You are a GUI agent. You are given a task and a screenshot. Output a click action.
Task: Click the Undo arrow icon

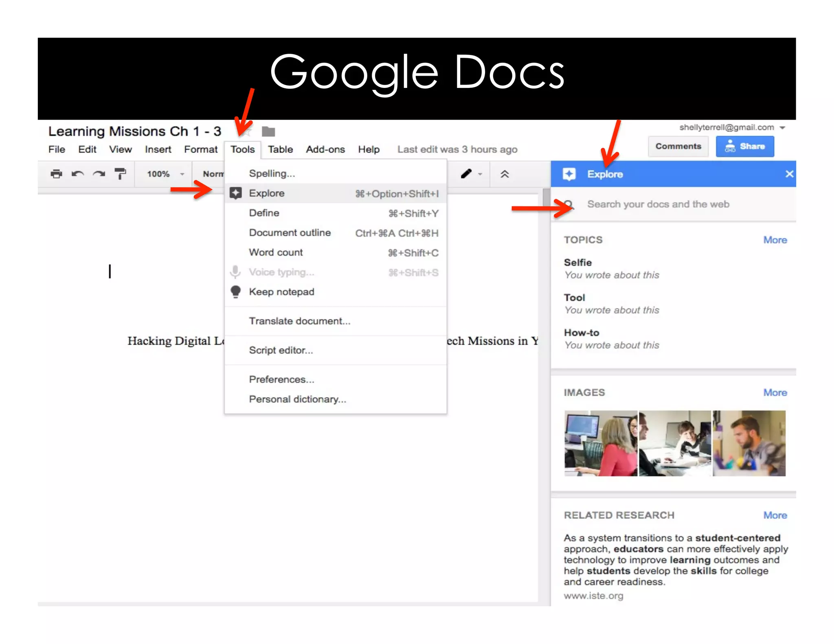tap(77, 174)
